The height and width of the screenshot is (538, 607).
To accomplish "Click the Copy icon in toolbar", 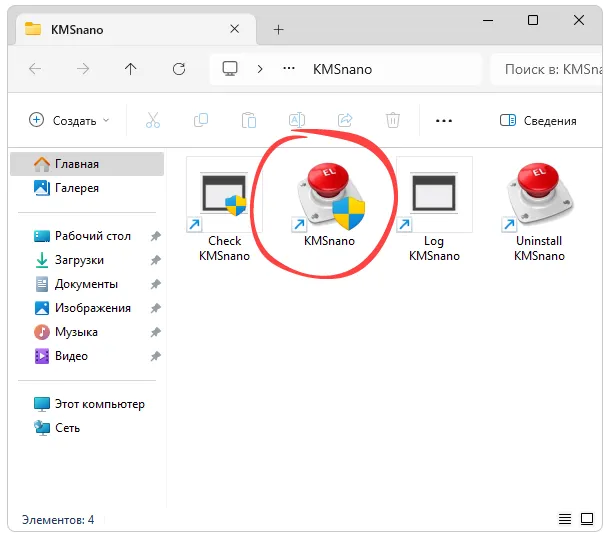I will [x=201, y=120].
